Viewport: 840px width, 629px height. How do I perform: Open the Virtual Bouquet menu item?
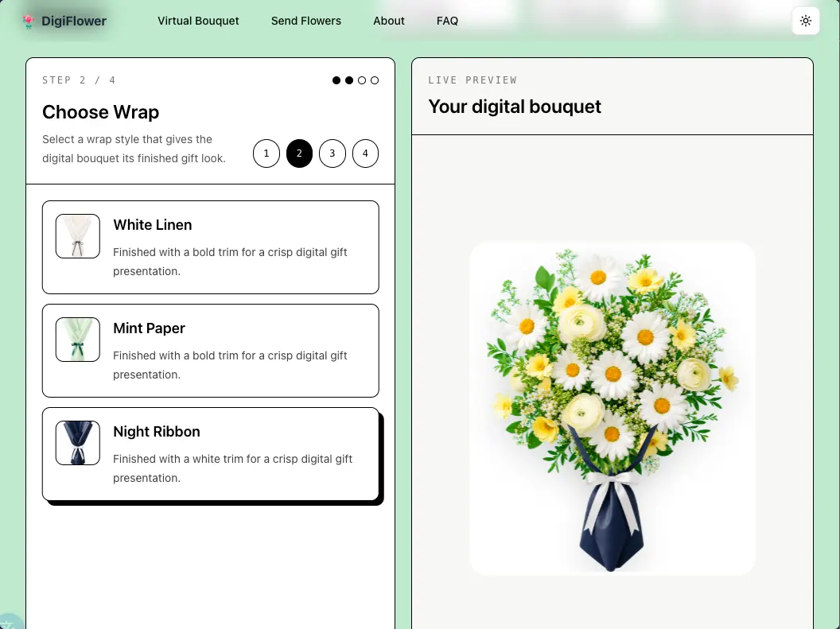198,21
